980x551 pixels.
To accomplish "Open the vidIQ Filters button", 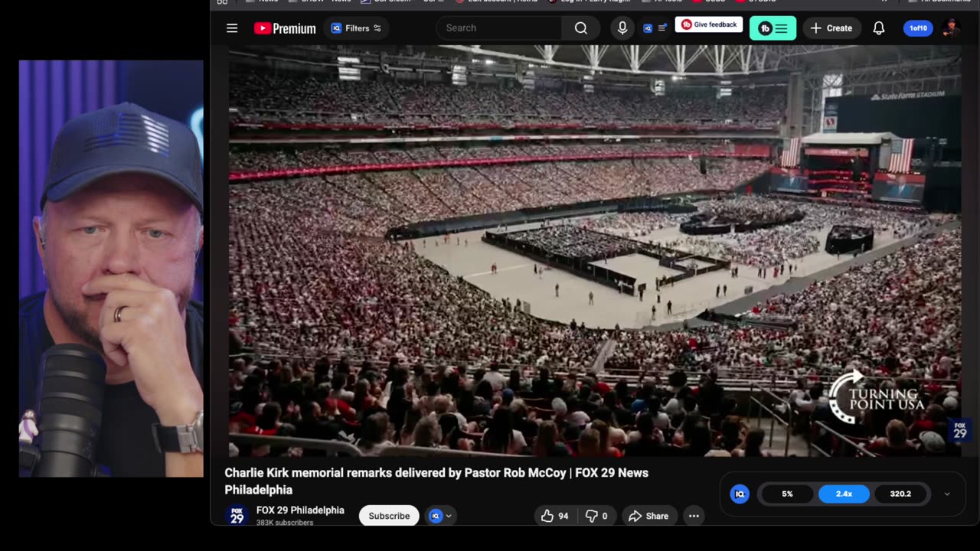I will coord(356,28).
